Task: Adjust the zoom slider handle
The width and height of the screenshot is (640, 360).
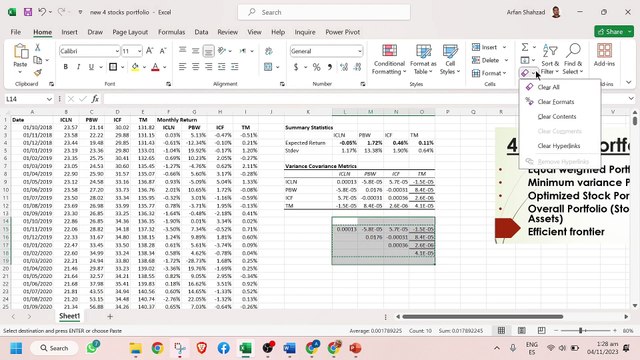Action: coord(580,330)
